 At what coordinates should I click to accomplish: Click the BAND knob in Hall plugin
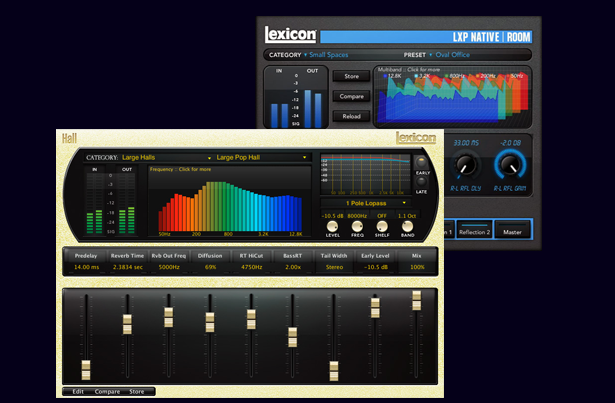[407, 226]
